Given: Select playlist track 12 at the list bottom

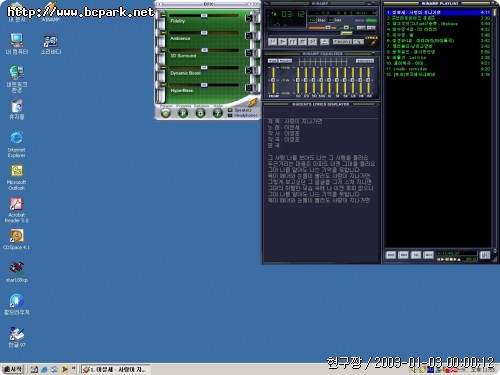Looking at the screenshot, I should pos(438,74).
